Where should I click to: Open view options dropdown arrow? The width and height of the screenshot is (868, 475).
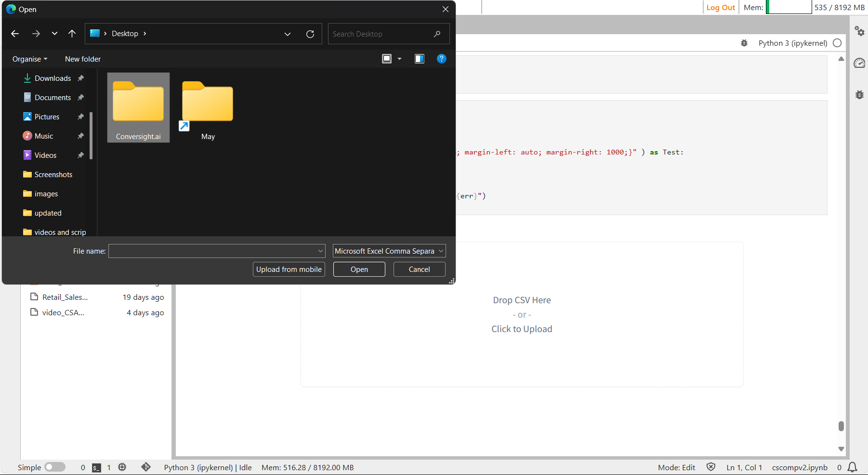(399, 59)
